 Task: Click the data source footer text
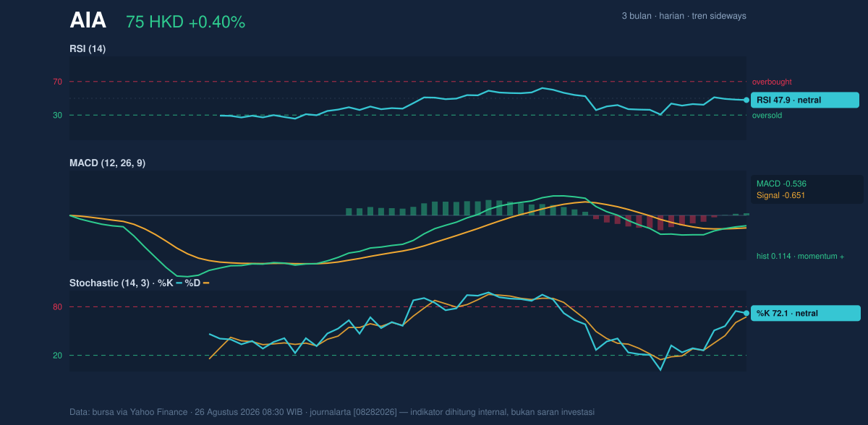coord(332,412)
